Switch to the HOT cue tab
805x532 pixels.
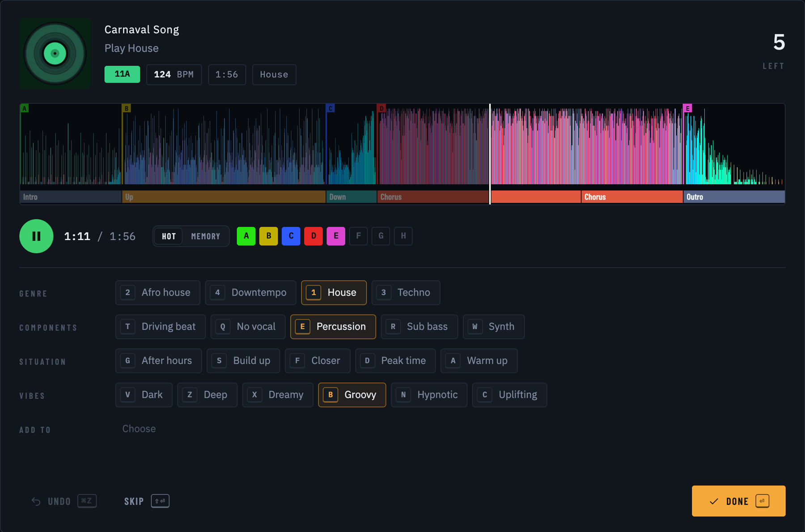coord(169,236)
